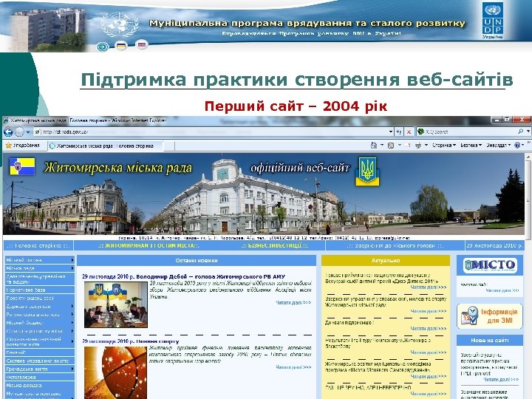
Task: Click the Home icon in command bar
Action: (x=374, y=146)
